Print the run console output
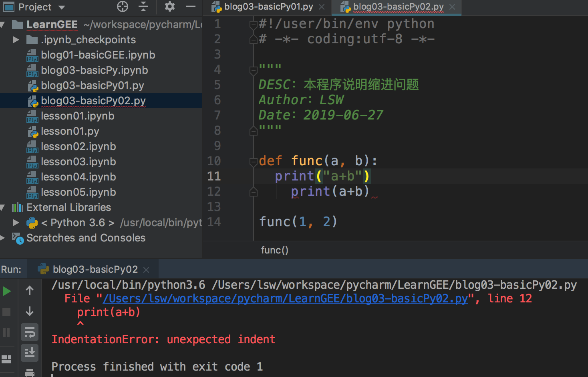 click(30, 373)
